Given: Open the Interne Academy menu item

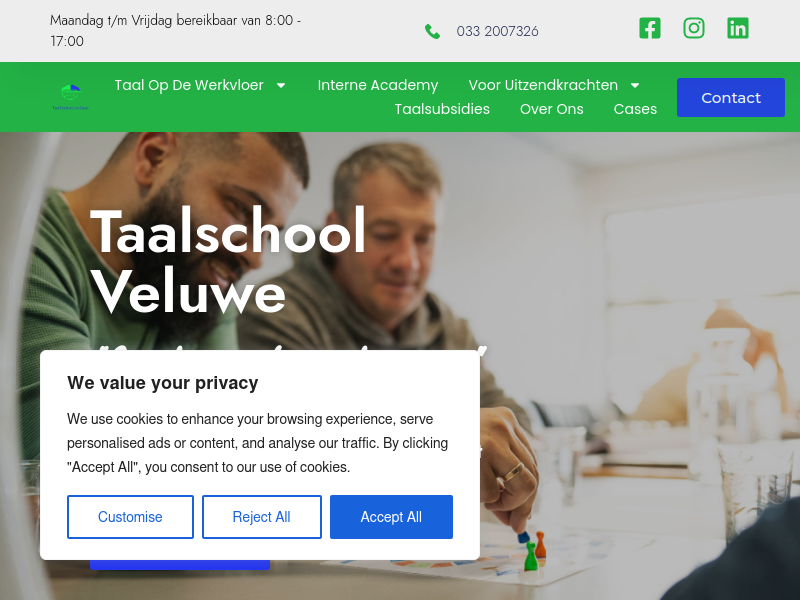Looking at the screenshot, I should click(378, 85).
